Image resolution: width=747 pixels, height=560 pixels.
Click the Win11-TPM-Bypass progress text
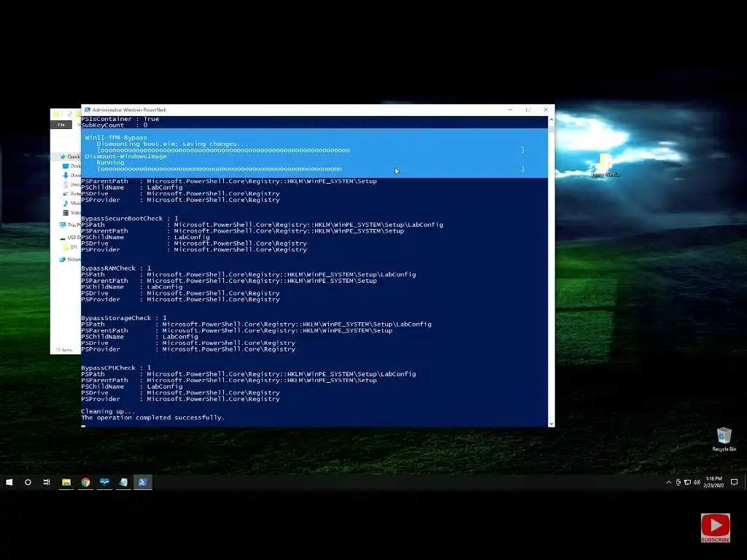coord(116,138)
